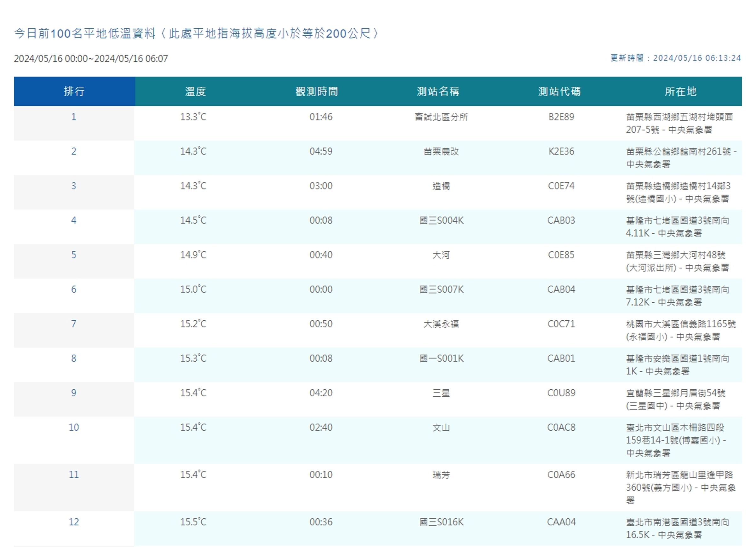Viewport: 756px width, 547px height.
Task: Click observation time 04:59
Action: pyautogui.click(x=321, y=151)
